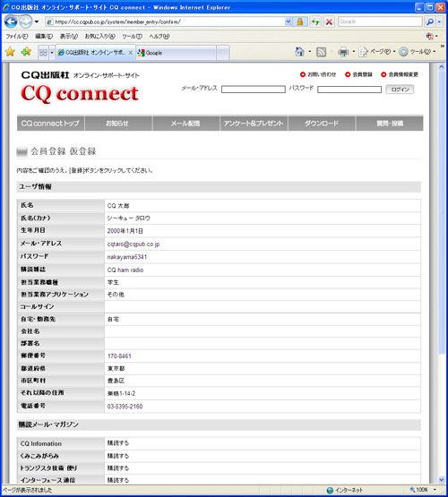
Task: Expand the address bar history dropdown
Action: point(288,21)
